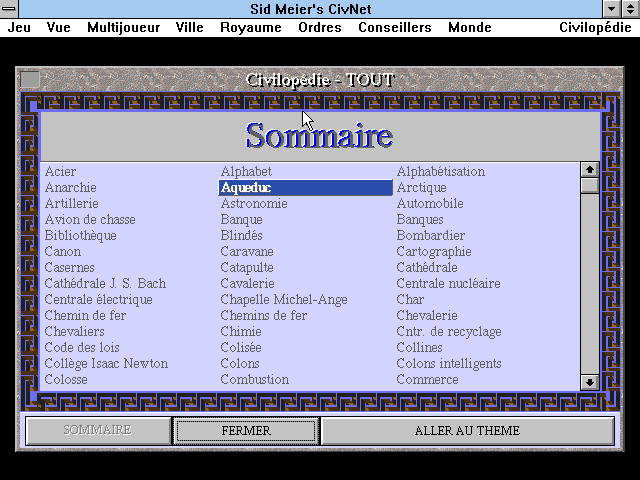Select the Commerce entry
The width and height of the screenshot is (640, 480).
427,379
